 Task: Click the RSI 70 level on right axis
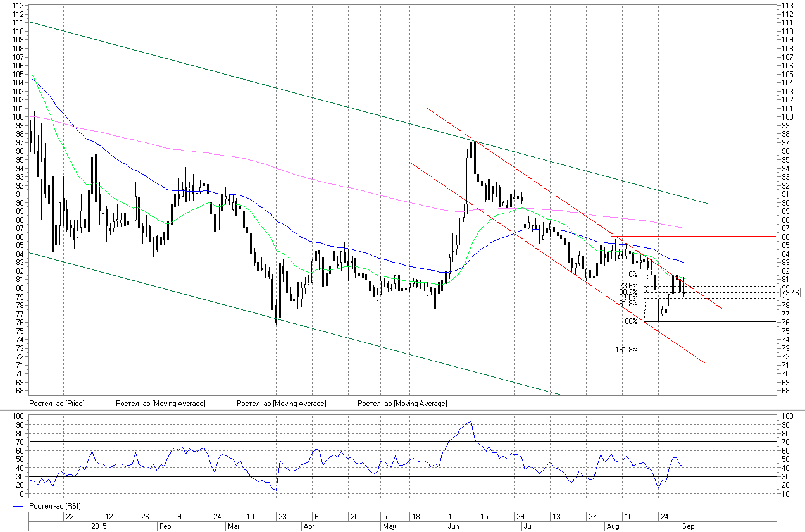[787, 442]
